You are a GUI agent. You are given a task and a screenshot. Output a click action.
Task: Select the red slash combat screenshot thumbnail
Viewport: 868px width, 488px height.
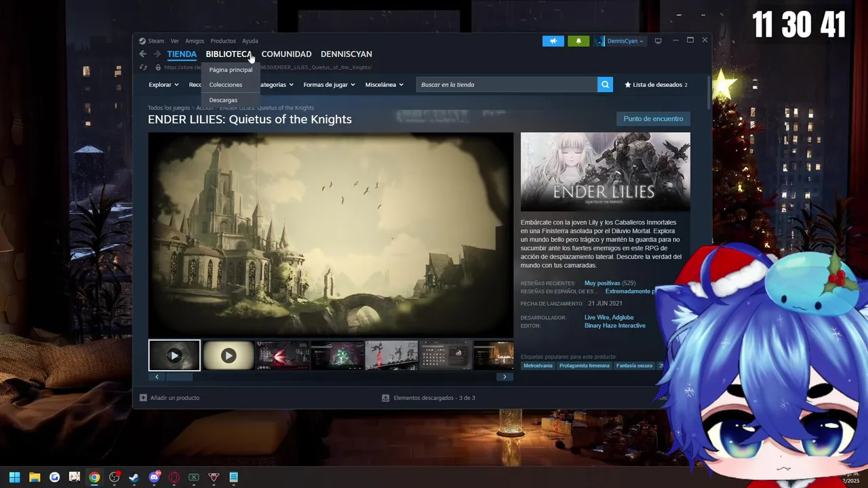[283, 355]
